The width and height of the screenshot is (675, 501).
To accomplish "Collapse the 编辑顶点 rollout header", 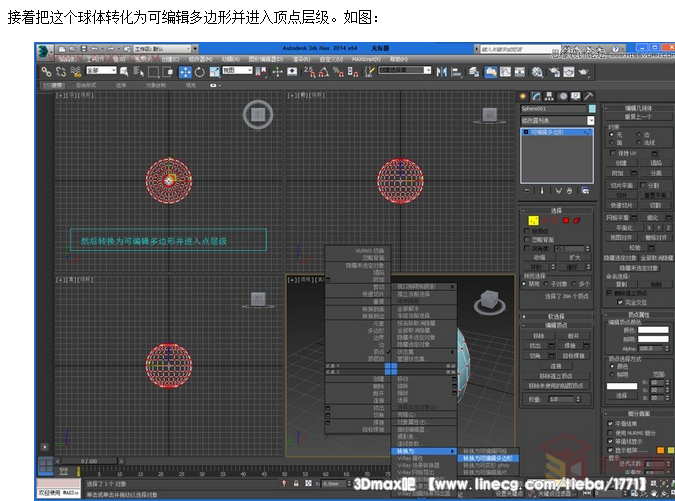I will click(556, 325).
